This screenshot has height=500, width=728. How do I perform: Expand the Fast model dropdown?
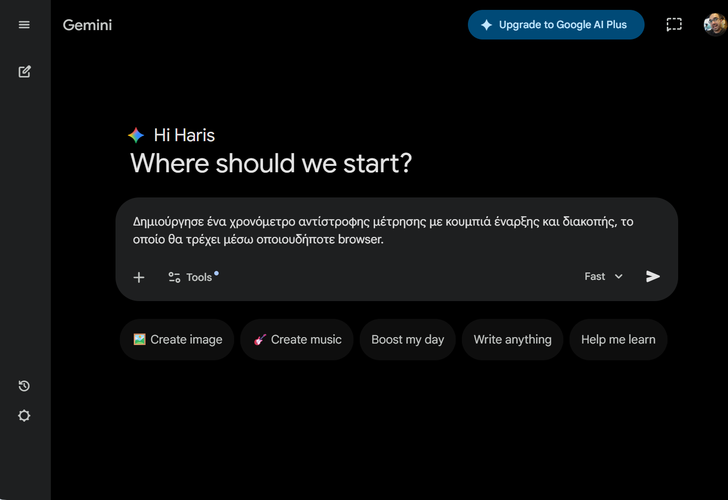coord(603,277)
